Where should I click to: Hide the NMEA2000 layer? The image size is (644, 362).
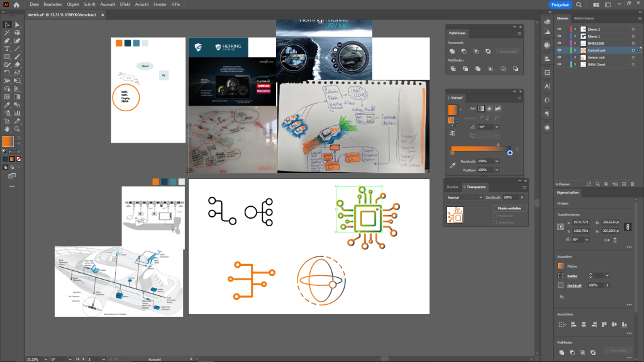pyautogui.click(x=559, y=43)
